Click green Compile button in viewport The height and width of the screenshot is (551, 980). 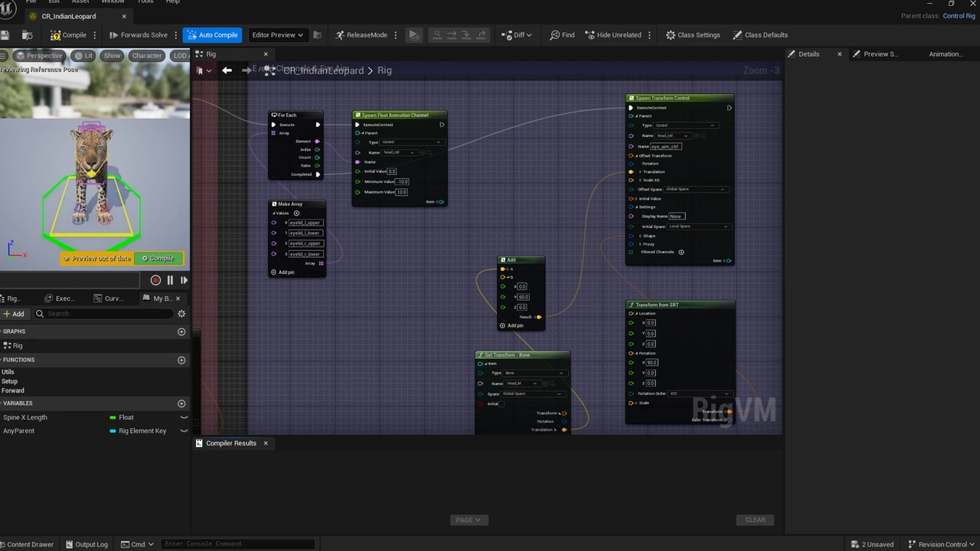tap(158, 259)
